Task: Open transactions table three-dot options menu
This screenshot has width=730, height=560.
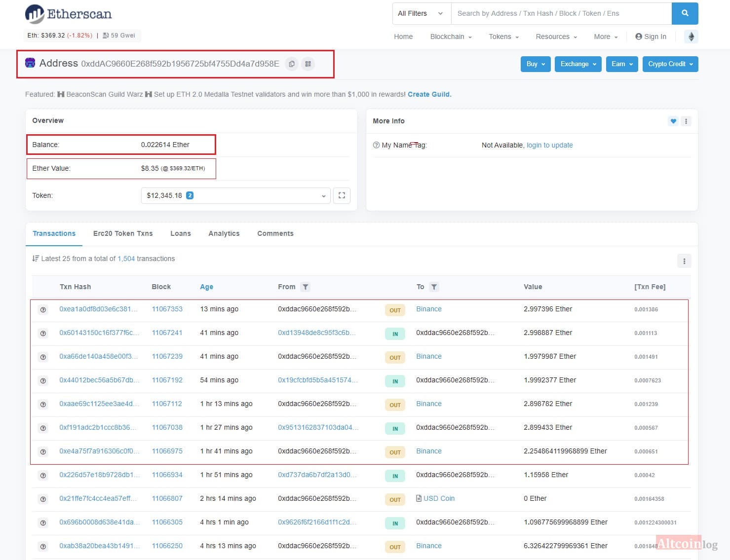Action: 684,261
